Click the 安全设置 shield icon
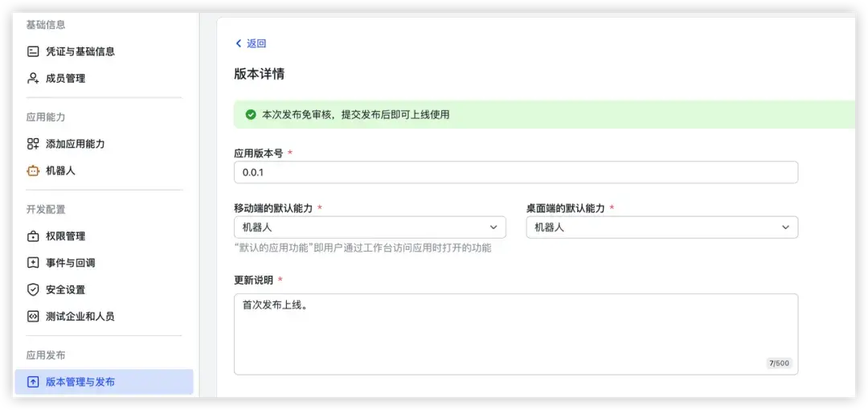868x410 pixels. point(33,289)
